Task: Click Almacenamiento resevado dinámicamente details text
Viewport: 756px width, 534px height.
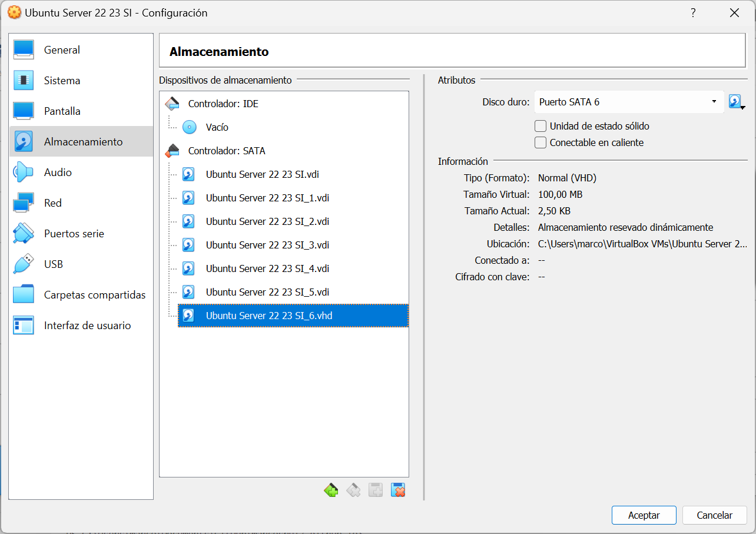Action: (625, 227)
